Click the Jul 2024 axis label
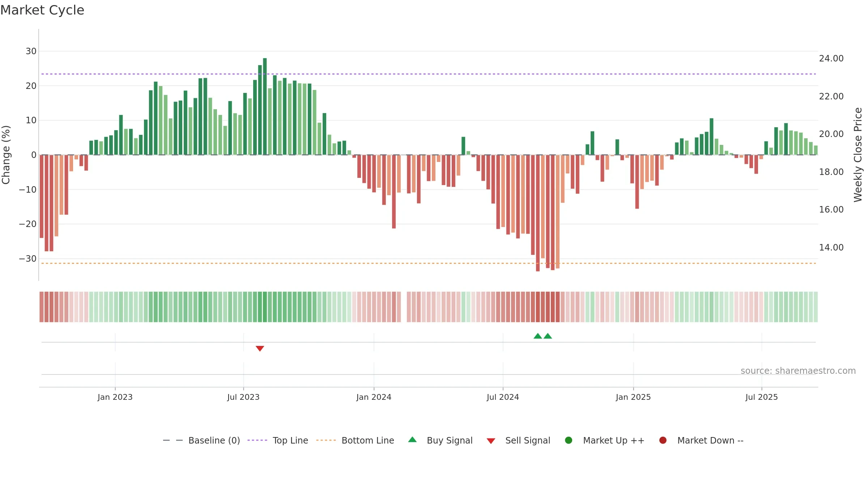868x488 pixels. (x=503, y=397)
